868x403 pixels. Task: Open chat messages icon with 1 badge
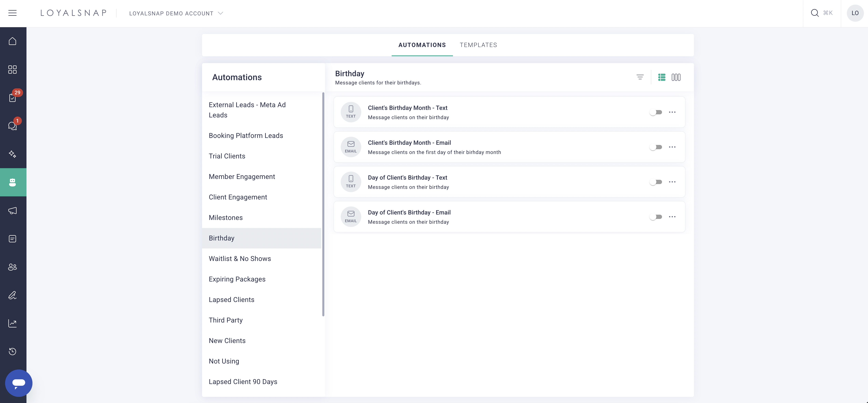pyautogui.click(x=12, y=126)
